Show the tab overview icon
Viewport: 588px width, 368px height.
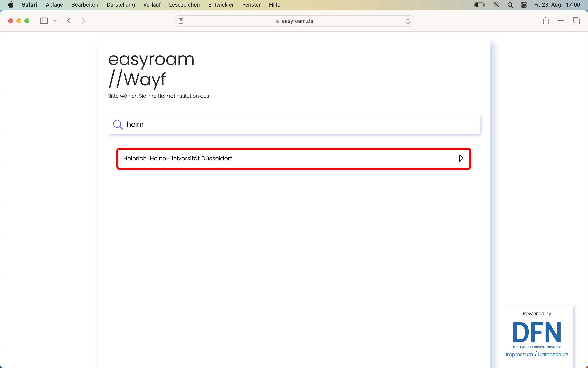(576, 21)
